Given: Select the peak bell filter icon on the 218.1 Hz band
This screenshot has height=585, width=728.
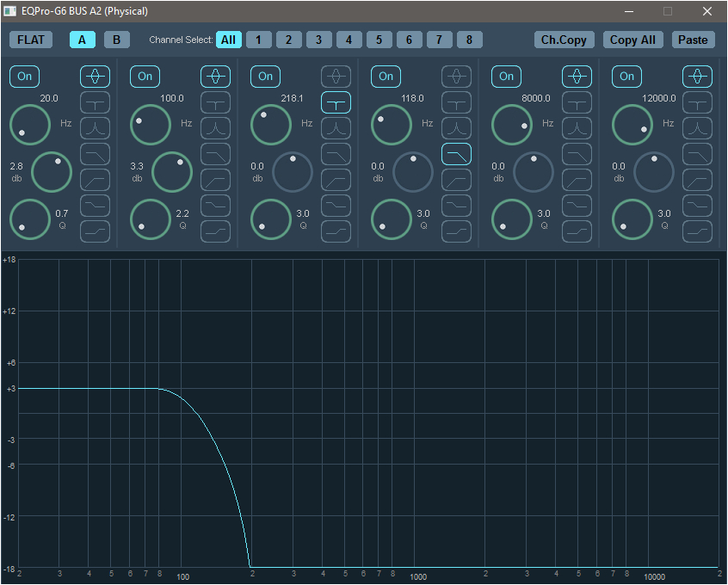Looking at the screenshot, I should pos(336,77).
